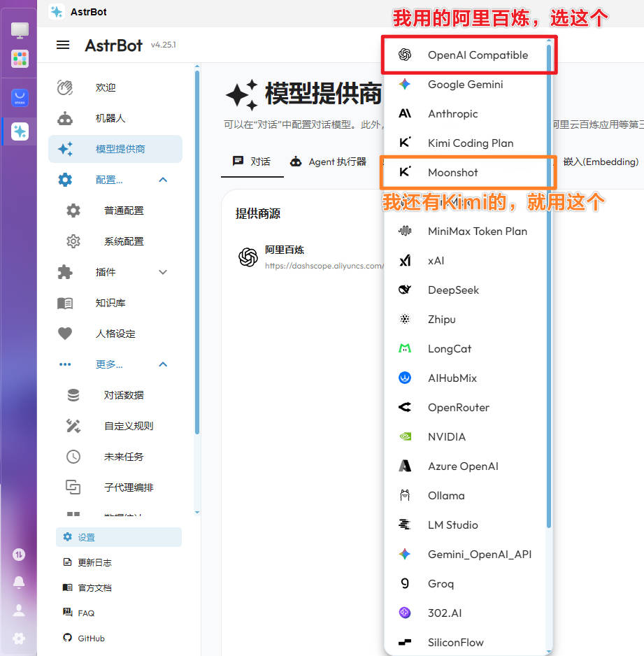Click the bell notification icon in dock
Image resolution: width=644 pixels, height=656 pixels.
pyautogui.click(x=19, y=582)
